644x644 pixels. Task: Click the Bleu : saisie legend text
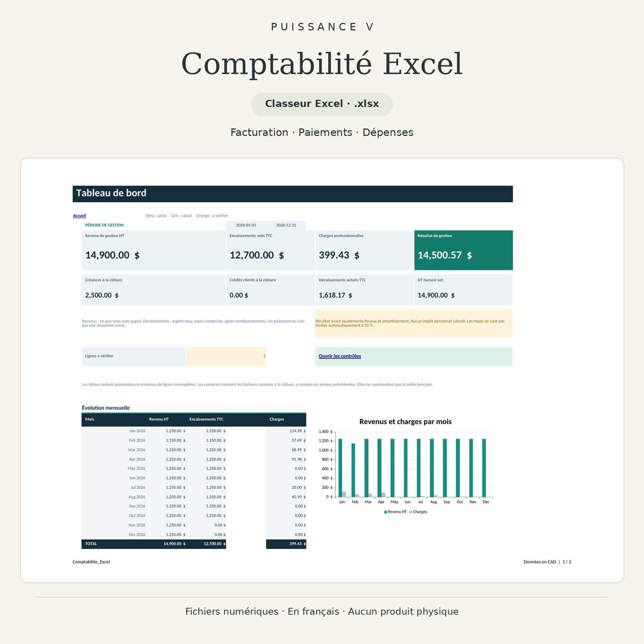156,216
